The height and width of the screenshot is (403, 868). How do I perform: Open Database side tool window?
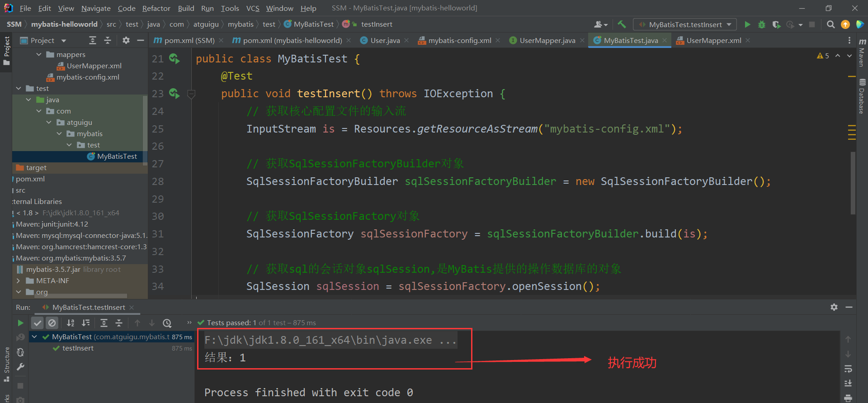coord(862,97)
